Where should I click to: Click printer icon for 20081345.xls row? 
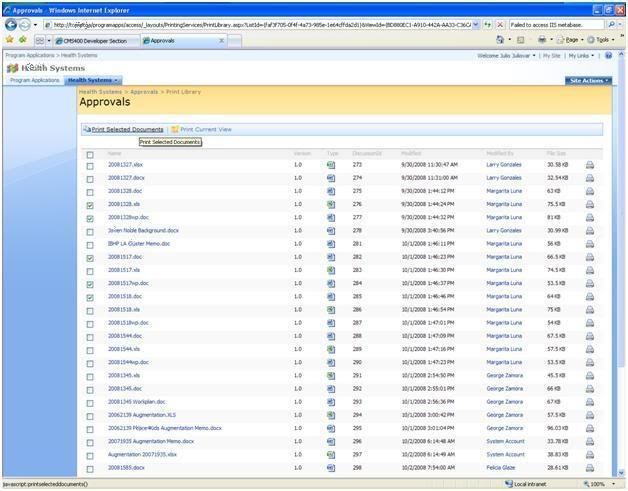click(590, 376)
